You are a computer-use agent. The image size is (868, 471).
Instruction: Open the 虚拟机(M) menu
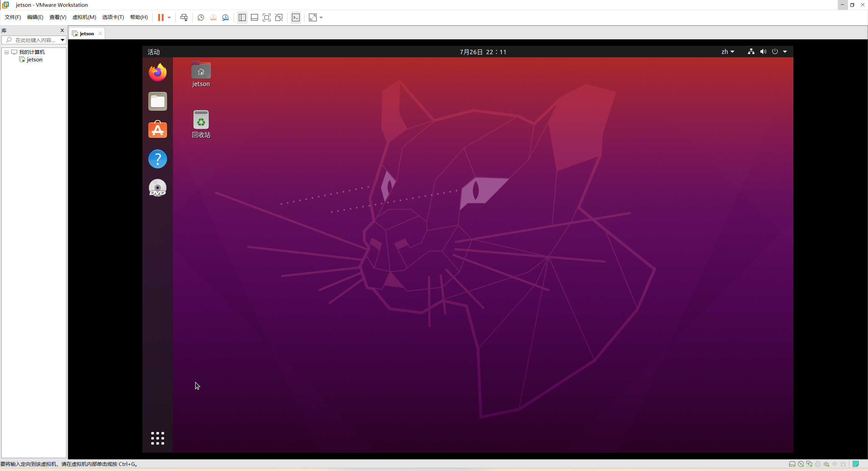point(84,17)
